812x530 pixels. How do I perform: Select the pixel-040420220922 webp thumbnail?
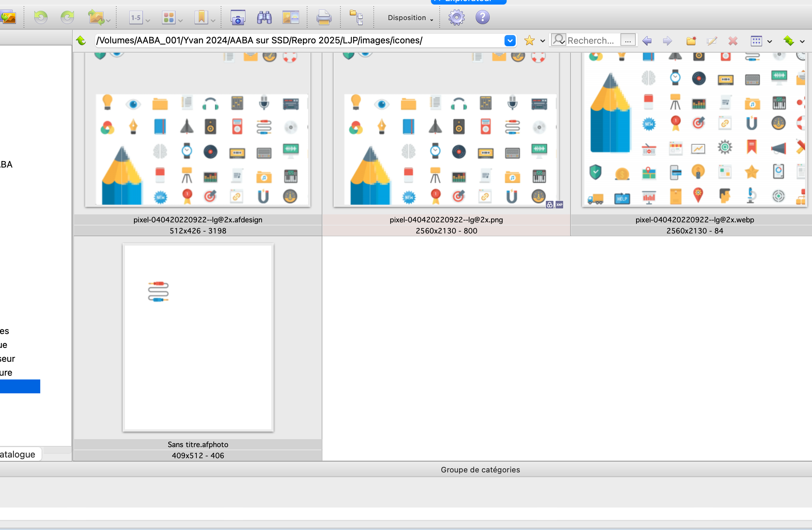[x=695, y=132]
